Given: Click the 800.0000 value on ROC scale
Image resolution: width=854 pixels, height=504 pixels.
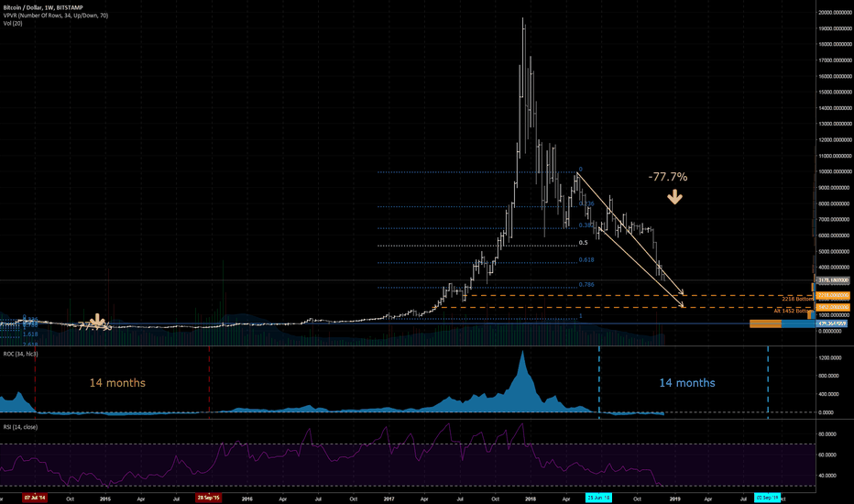Looking at the screenshot, I should pos(829,376).
